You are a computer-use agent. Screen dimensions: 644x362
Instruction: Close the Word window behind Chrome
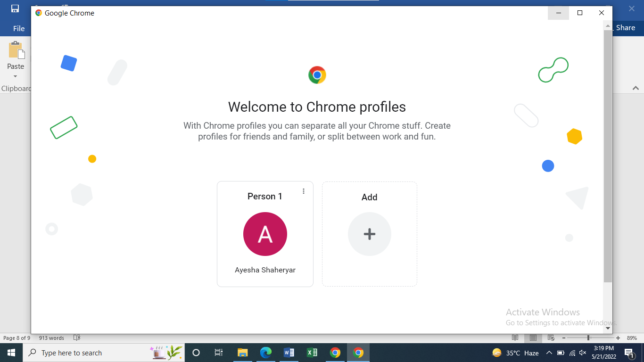tap(632, 8)
